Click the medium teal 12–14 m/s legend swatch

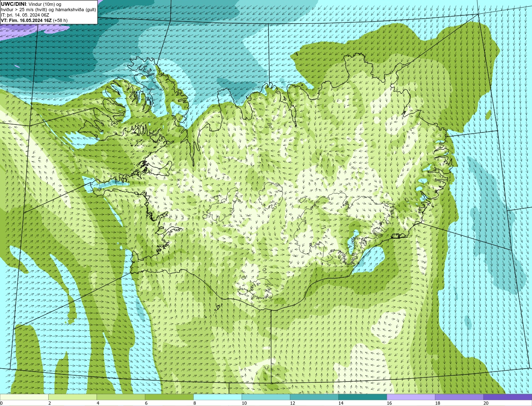coord(314,397)
